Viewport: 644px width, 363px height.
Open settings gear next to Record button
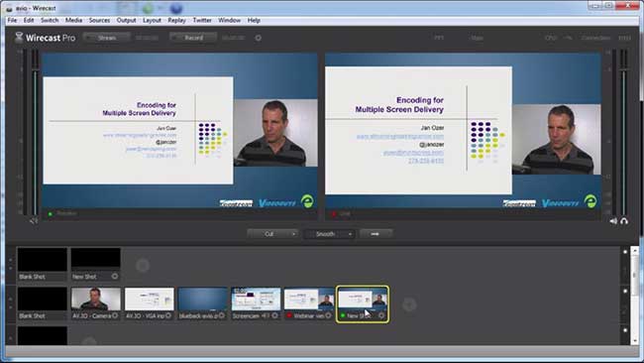(x=258, y=38)
